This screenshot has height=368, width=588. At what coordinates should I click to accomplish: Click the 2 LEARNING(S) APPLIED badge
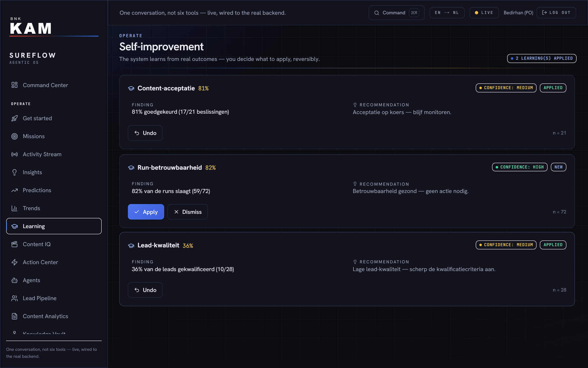click(542, 58)
